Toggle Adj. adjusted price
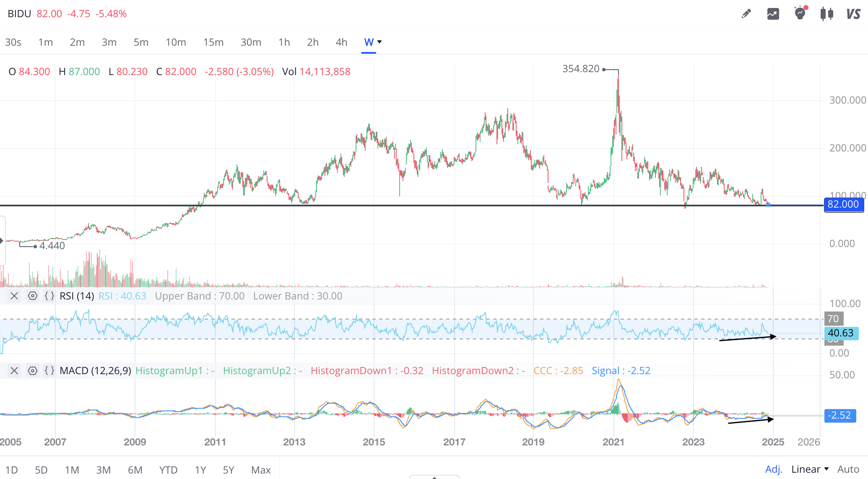The width and height of the screenshot is (868, 479). tap(774, 469)
